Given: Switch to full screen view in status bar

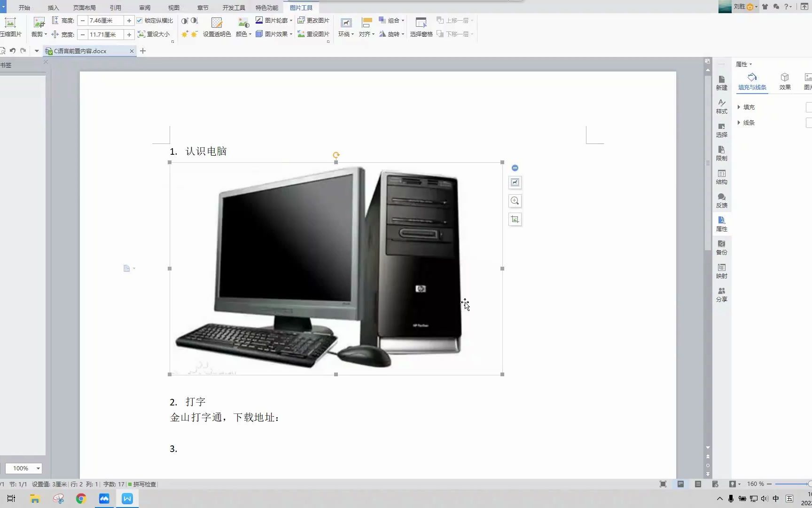Looking at the screenshot, I should coord(663,484).
